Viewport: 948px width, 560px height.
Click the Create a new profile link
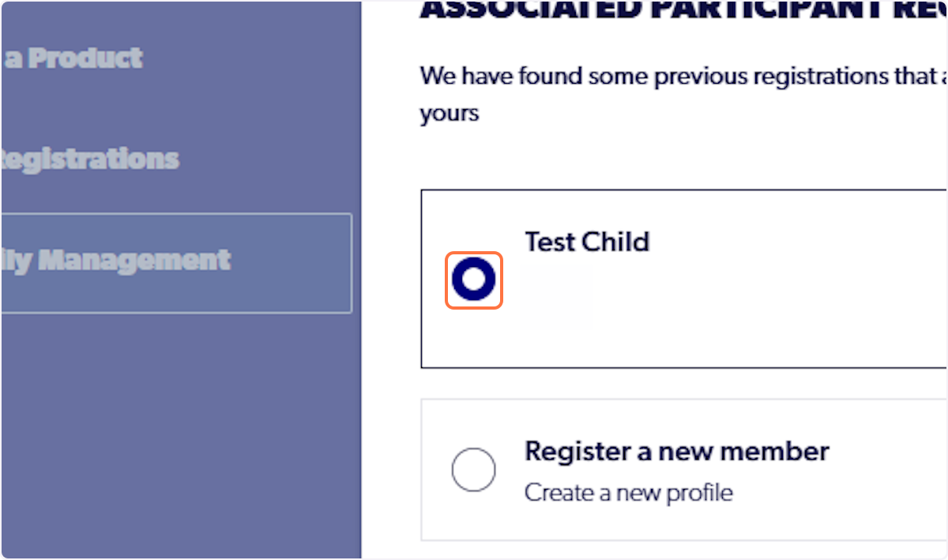click(628, 491)
